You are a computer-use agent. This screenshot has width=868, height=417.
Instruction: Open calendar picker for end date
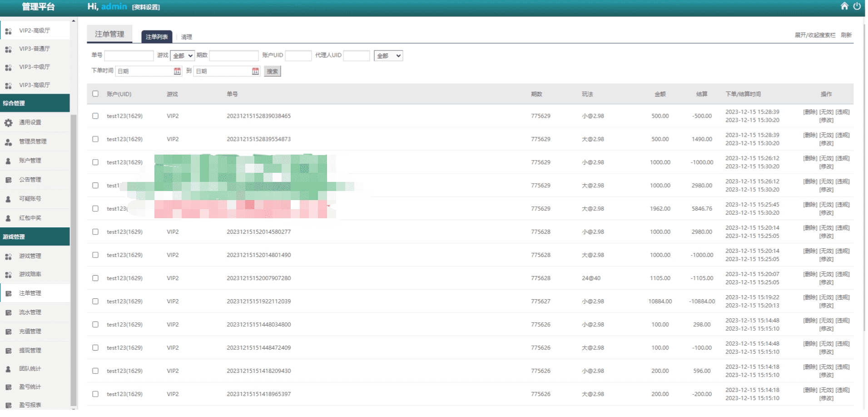pyautogui.click(x=255, y=71)
